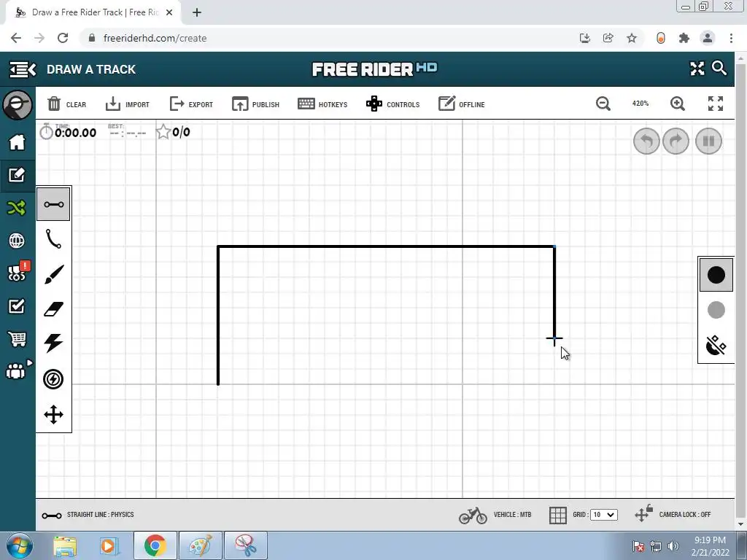Click the expand arrows icon in header
Image resolution: width=747 pixels, height=560 pixels.
[x=697, y=69]
